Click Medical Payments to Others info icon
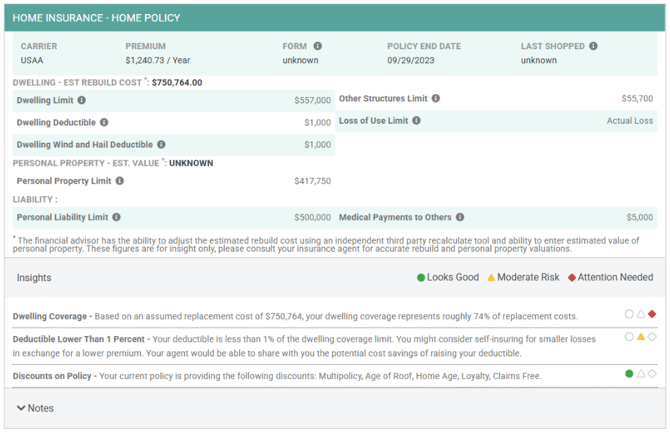 (460, 217)
